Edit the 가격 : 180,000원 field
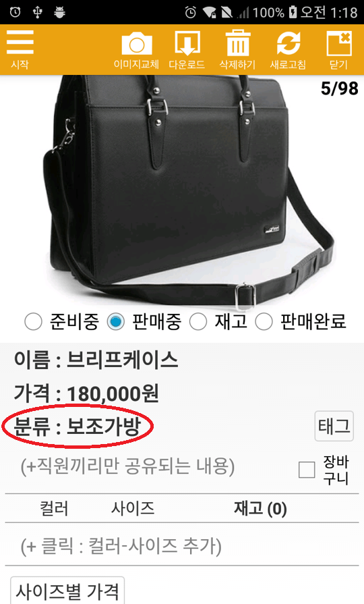The height and width of the screenshot is (604, 364). coord(86,393)
